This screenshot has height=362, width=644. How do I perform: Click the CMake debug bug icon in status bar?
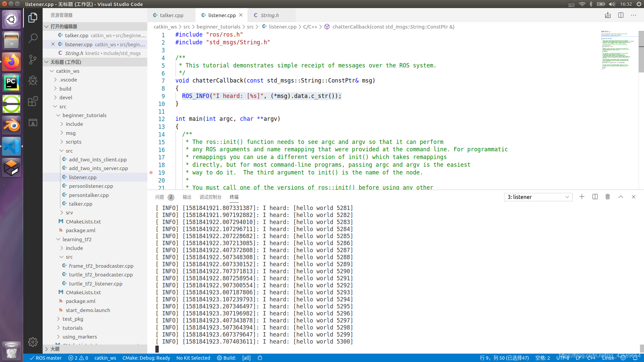(x=260, y=358)
